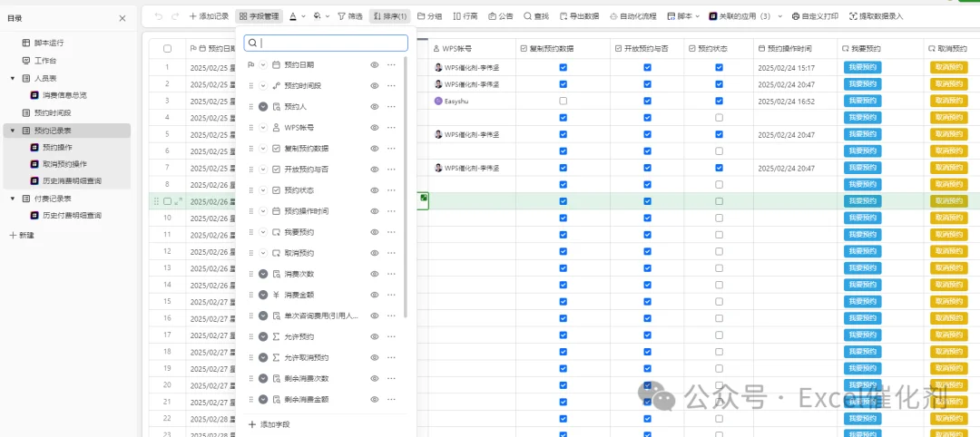Open the fill color dropdown arrow

328,16
